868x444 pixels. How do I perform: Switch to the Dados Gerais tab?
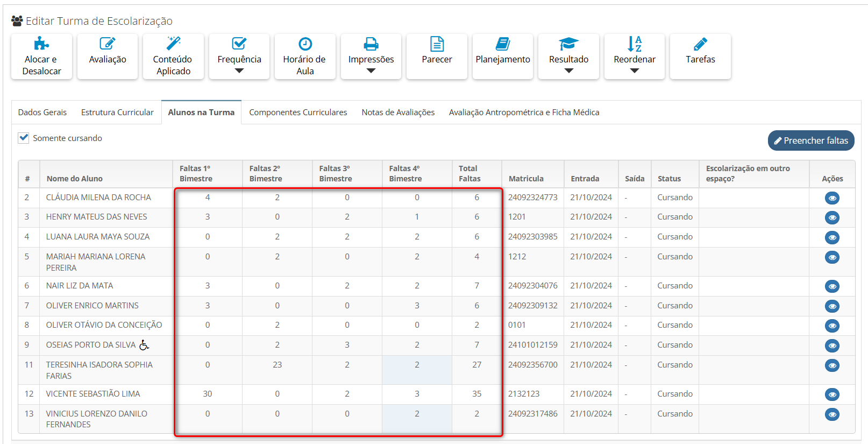click(x=42, y=112)
